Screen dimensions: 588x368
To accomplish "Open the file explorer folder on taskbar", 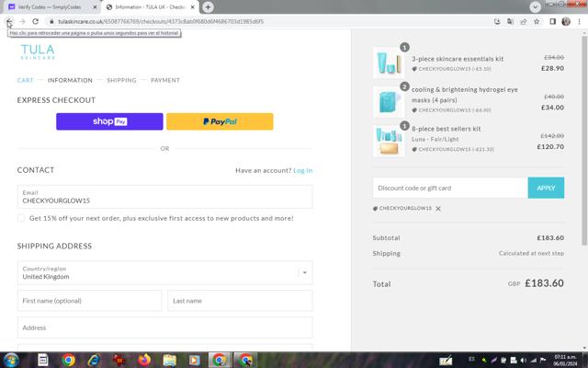I will 169,360.
